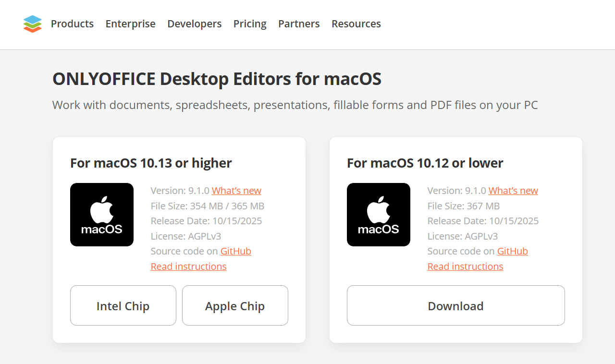Open the Pricing page
Image resolution: width=615 pixels, height=364 pixels.
coord(250,24)
